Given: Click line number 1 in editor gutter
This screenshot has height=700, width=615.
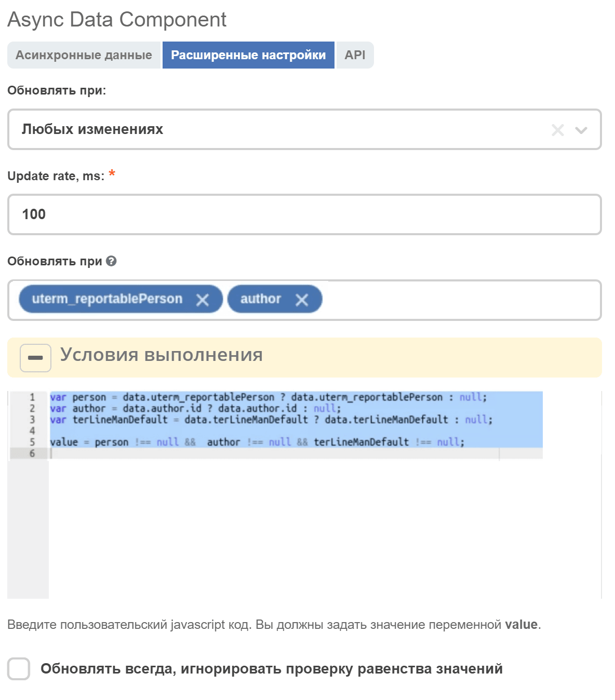Looking at the screenshot, I should click(x=32, y=397).
